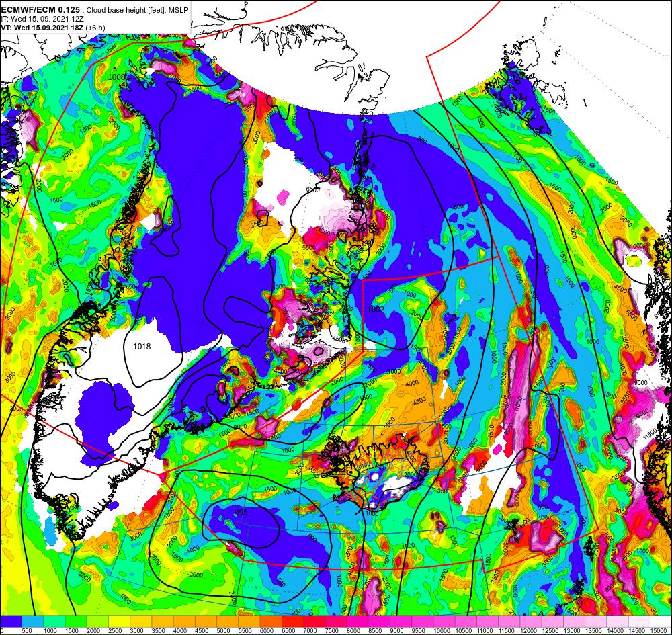Pick the yellow 2500–3000 legend swatch
The width and height of the screenshot is (672, 635).
tap(120, 620)
